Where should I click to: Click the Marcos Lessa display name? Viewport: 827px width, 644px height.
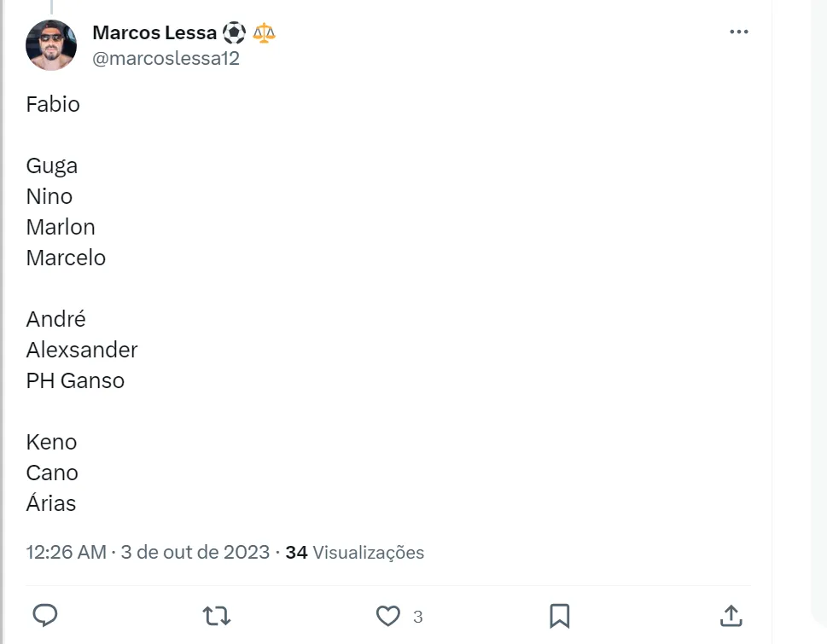pos(154,32)
